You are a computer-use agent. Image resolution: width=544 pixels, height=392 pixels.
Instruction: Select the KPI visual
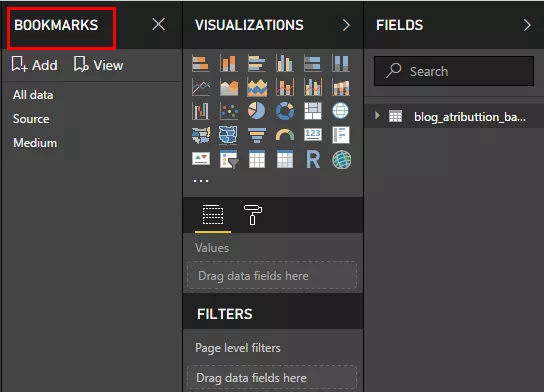coord(201,160)
